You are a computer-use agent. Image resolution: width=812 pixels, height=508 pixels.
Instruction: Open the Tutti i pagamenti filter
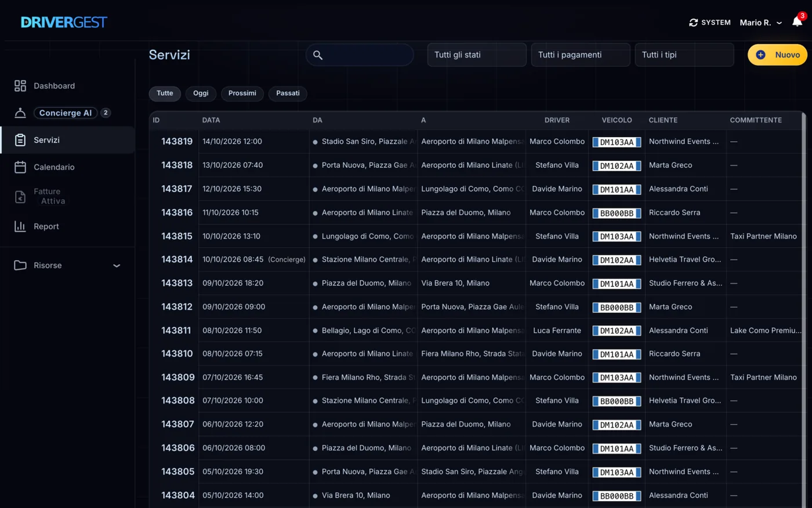[581, 55]
